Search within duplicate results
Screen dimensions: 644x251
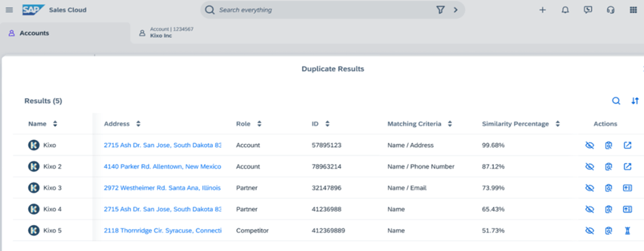coord(616,101)
